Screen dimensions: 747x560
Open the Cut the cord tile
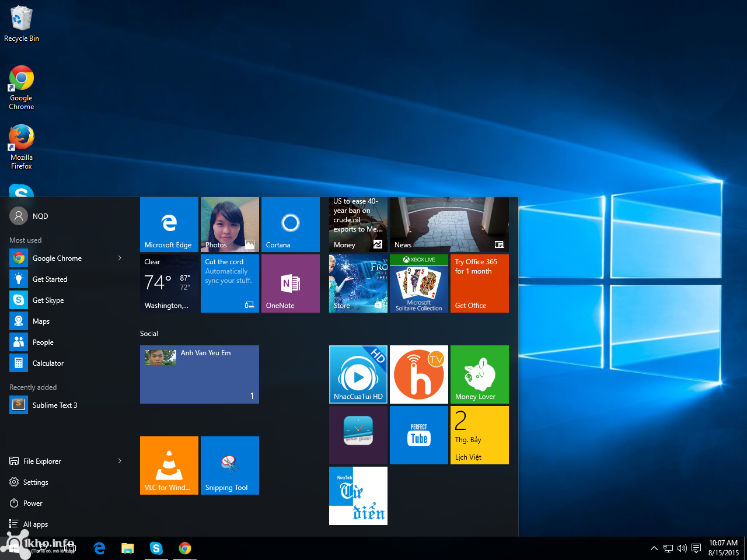[x=230, y=283]
